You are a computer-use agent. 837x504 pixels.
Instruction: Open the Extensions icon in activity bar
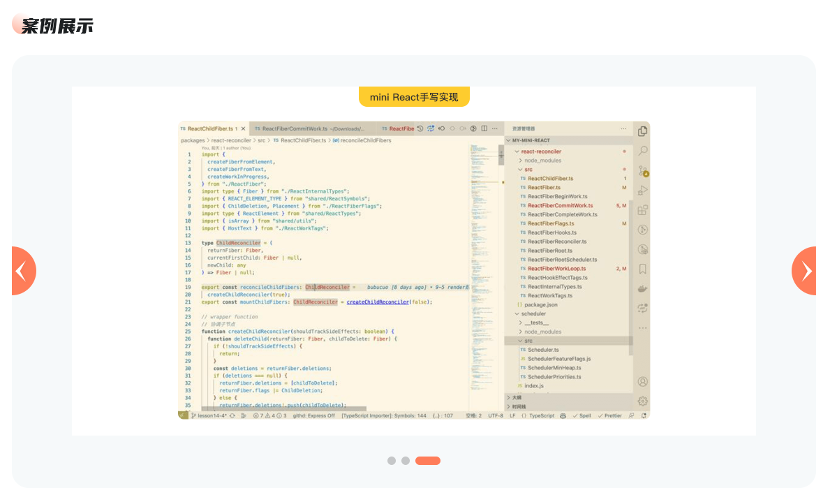(x=643, y=210)
